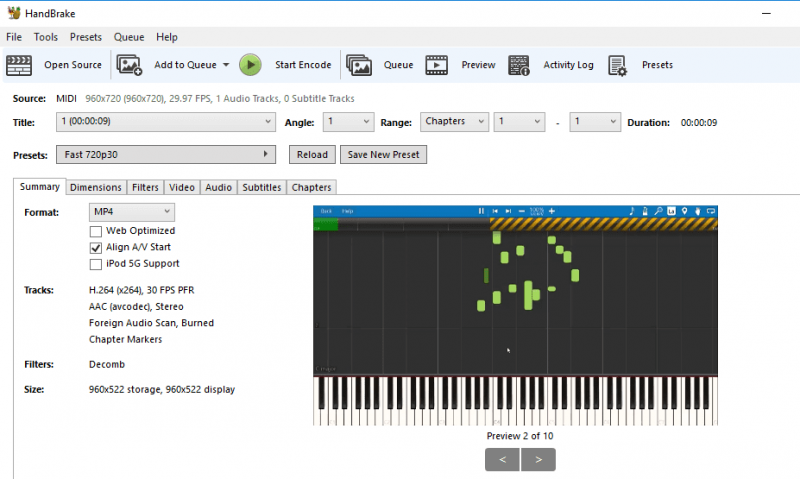Switch to the Chapters tab
The width and height of the screenshot is (800, 479).
(312, 187)
